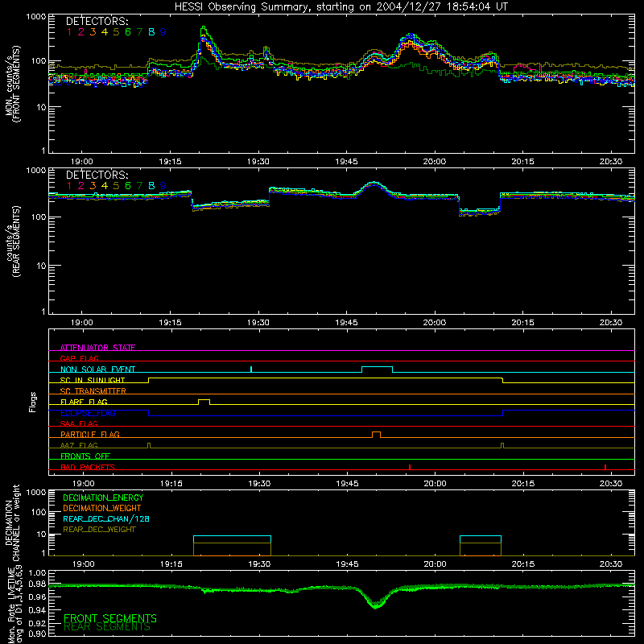
Task: Select red detector 1 in rear segments legend
Action: tap(69, 186)
